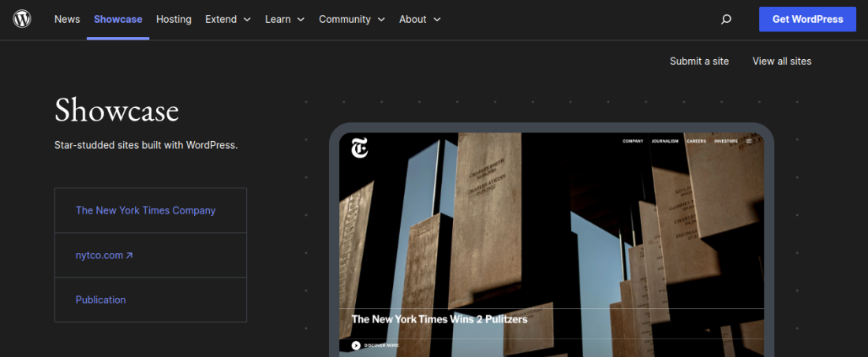The image size is (868, 357).
Task: Open the View all sites link
Action: [x=782, y=61]
